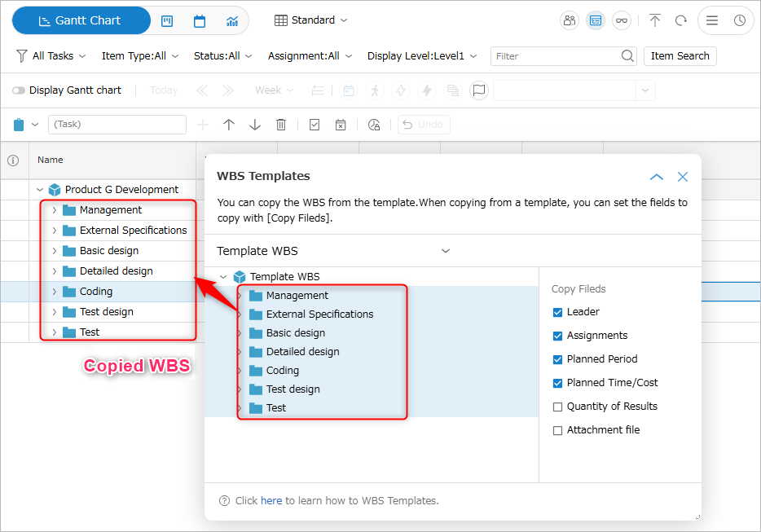Select Coding in the template tree
The width and height of the screenshot is (761, 532).
283,371
